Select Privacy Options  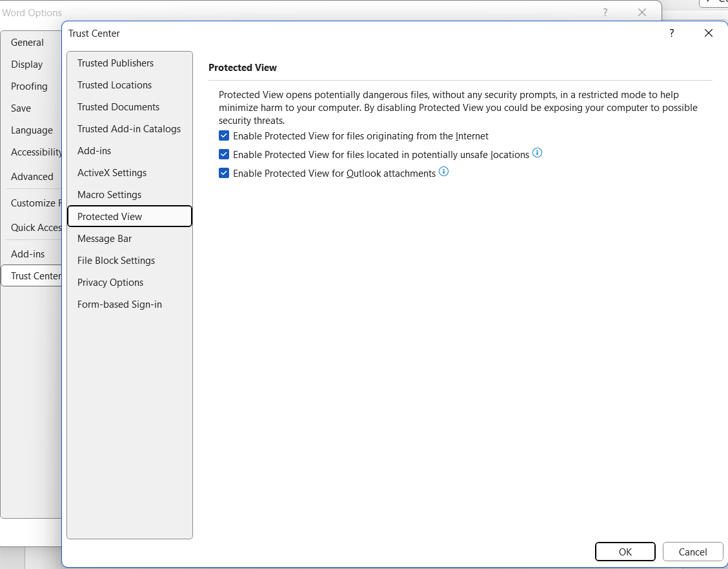tap(110, 282)
